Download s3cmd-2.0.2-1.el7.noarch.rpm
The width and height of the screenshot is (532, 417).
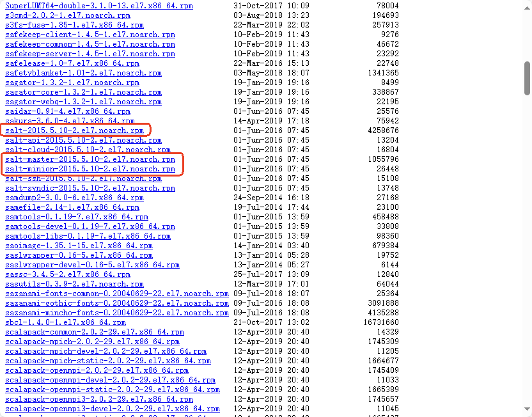68,15
